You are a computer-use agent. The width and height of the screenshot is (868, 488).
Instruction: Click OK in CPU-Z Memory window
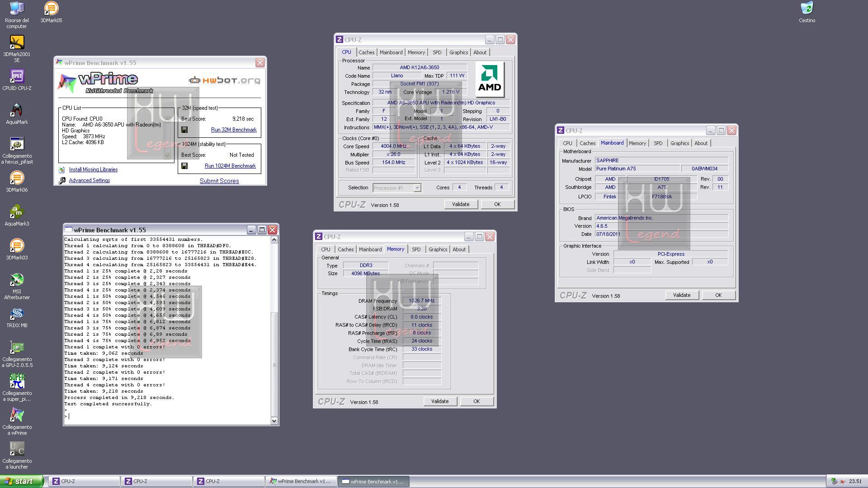(476, 401)
